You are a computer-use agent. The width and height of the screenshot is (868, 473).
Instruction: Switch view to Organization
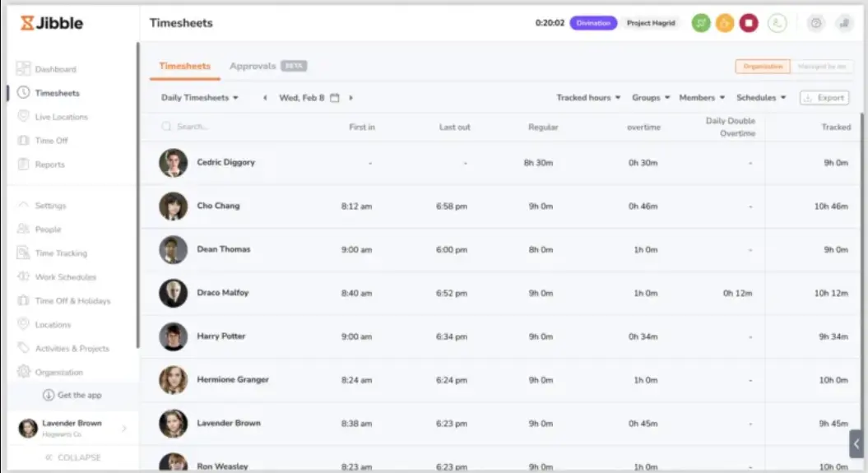pyautogui.click(x=762, y=67)
